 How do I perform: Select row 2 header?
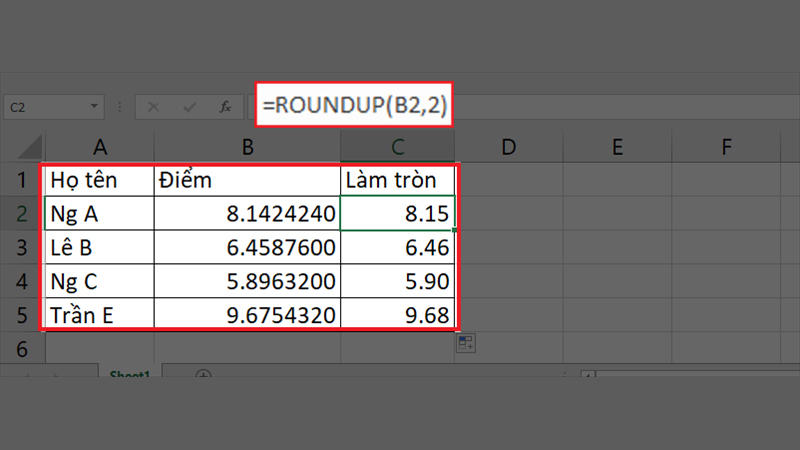tap(22, 213)
